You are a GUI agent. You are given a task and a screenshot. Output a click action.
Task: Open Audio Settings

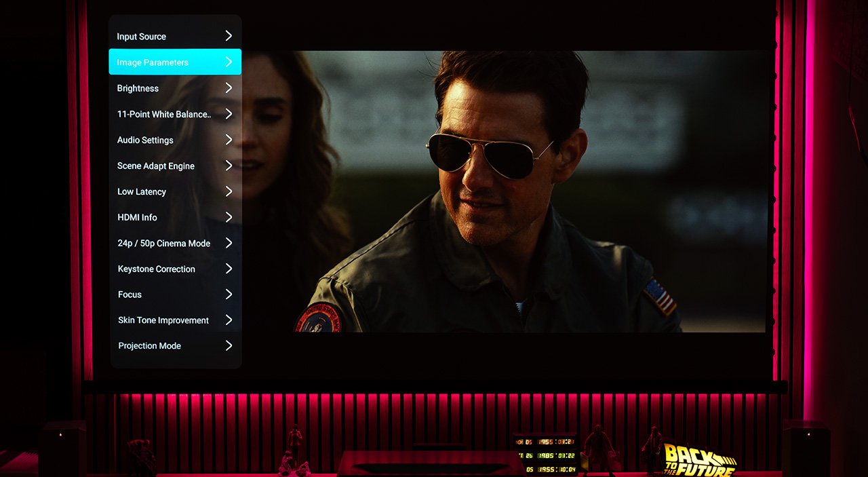[145, 140]
